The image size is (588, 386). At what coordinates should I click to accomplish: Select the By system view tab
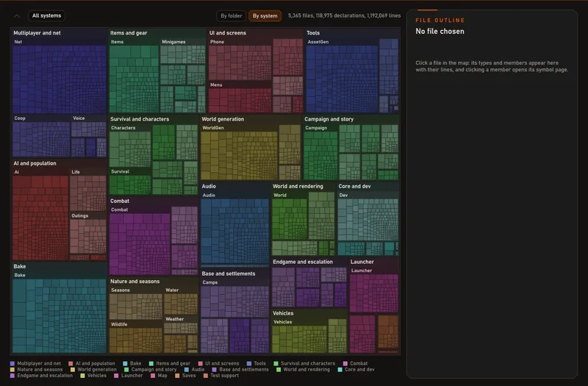pos(265,15)
